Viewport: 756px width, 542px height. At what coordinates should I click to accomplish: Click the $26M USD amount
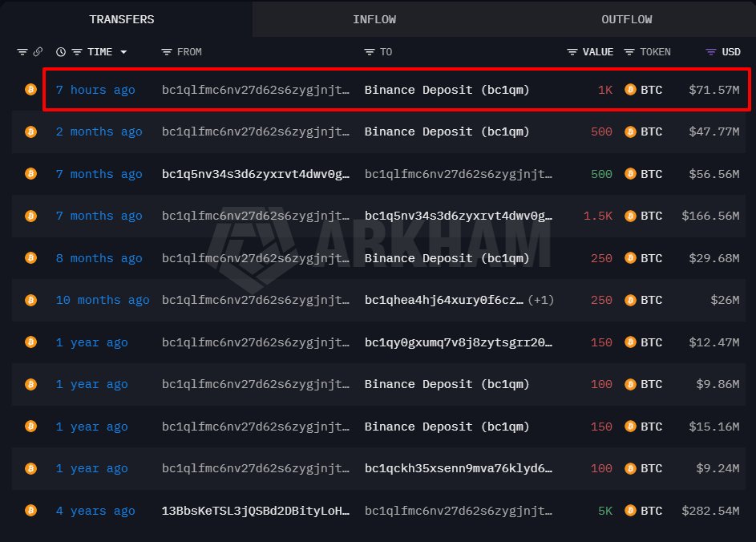tap(725, 300)
